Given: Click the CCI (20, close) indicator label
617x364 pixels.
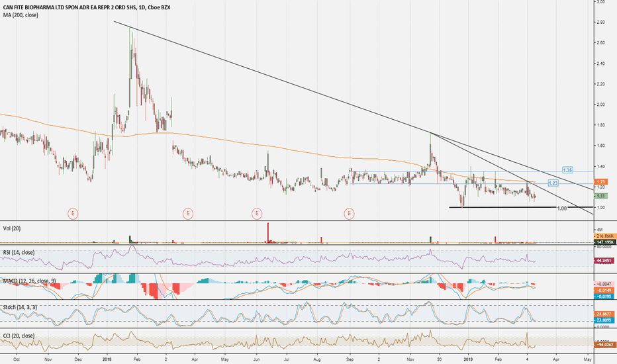Looking at the screenshot, I should tap(19, 336).
